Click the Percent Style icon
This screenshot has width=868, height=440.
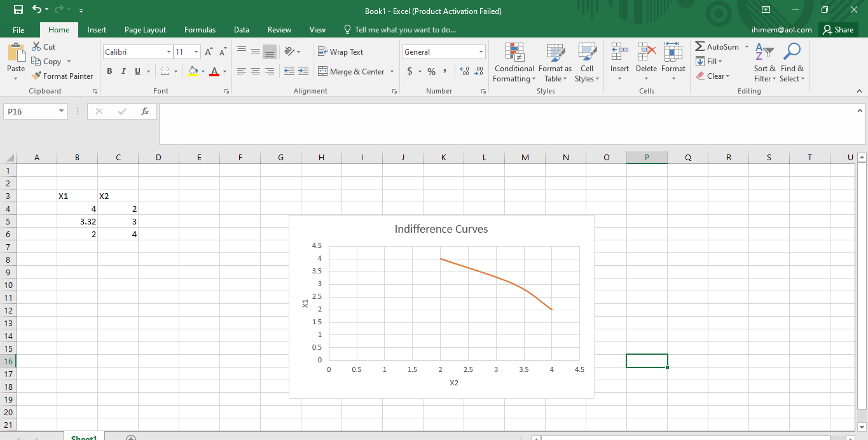[431, 71]
